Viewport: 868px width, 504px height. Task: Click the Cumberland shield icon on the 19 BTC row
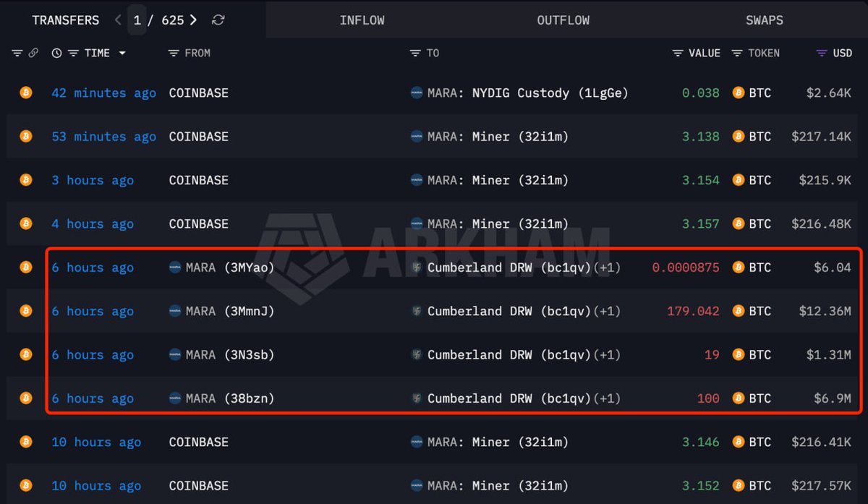pyautogui.click(x=417, y=355)
